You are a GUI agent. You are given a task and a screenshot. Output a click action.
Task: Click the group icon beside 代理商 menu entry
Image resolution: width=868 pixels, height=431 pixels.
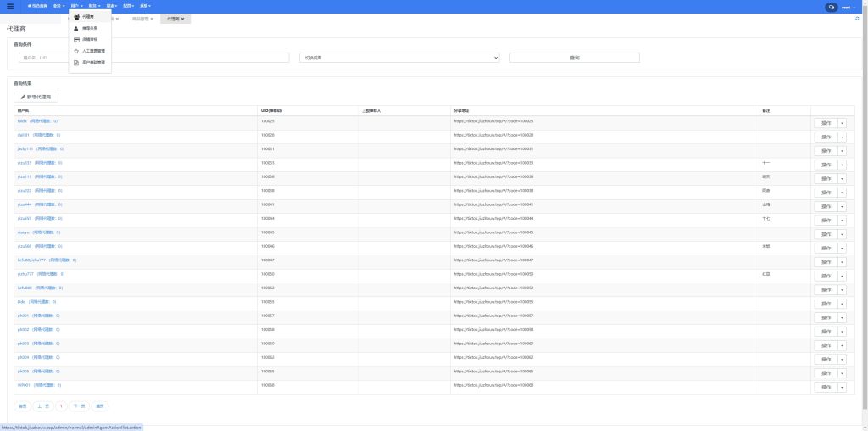coord(76,17)
